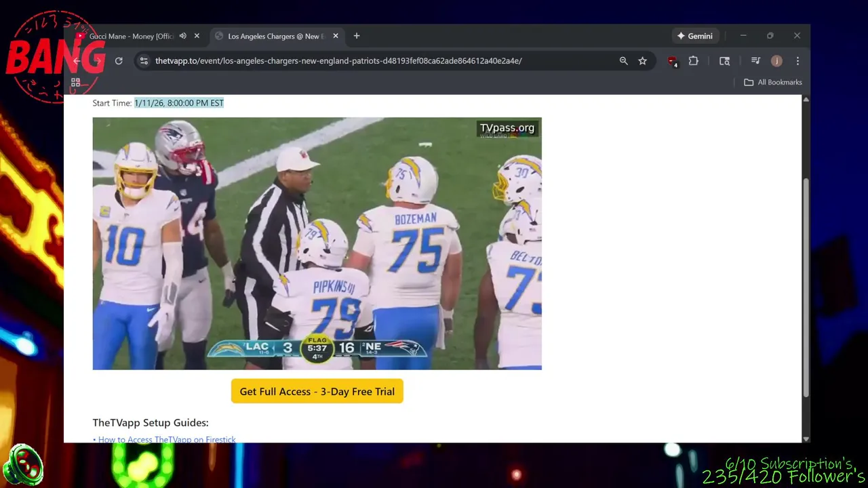Open a new tab with plus button

(x=357, y=36)
